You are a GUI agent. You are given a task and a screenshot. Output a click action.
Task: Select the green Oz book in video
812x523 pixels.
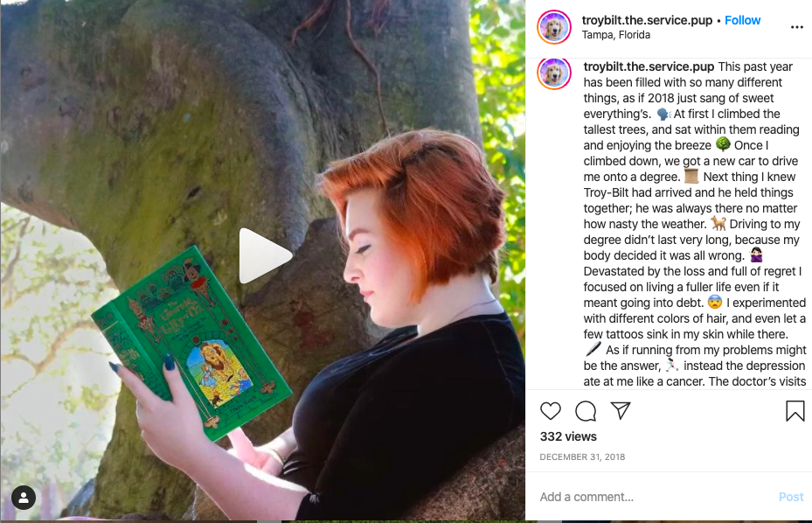(191, 343)
